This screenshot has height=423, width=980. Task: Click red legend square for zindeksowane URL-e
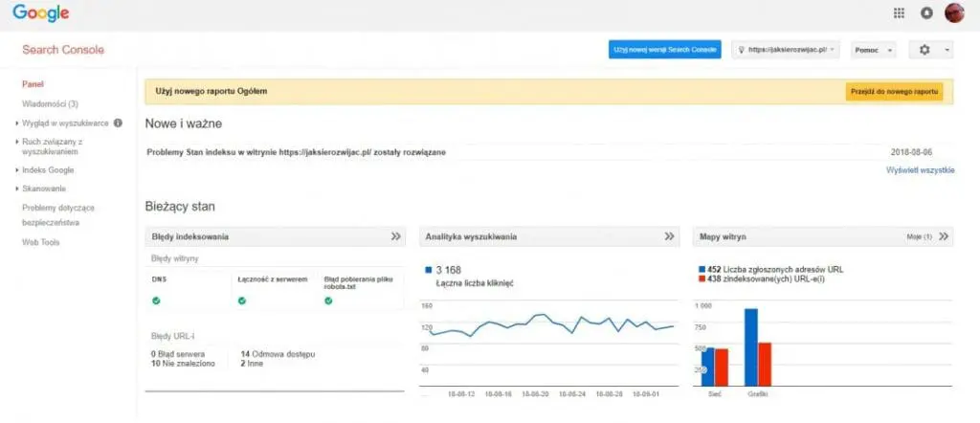tap(702, 279)
